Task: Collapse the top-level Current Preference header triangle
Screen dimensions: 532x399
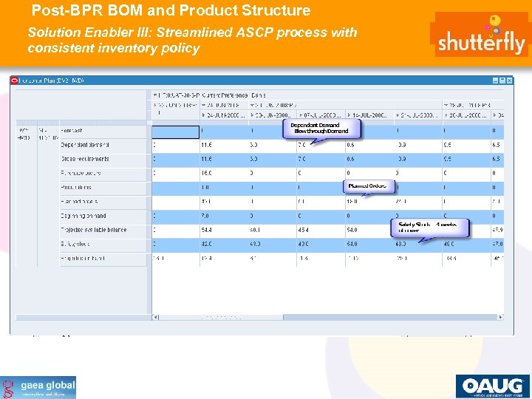Action: [x=154, y=95]
